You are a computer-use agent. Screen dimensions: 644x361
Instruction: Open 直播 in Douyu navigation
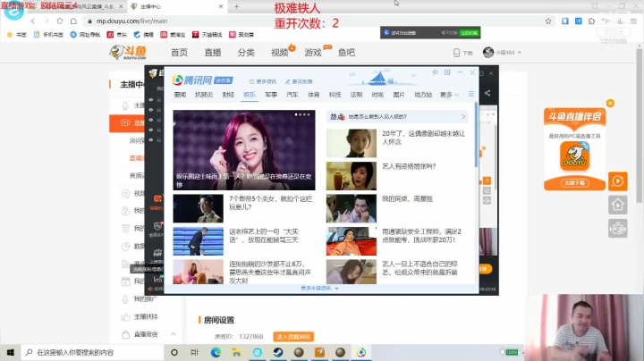coord(213,53)
